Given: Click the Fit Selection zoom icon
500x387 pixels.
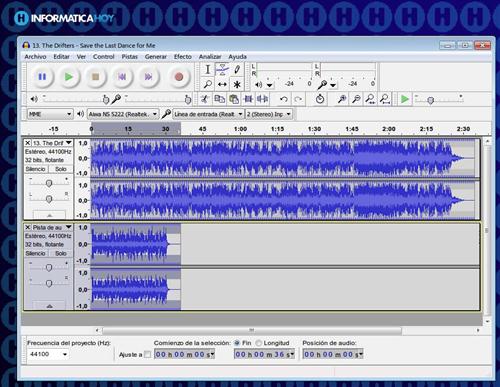Looking at the screenshot, I should pyautogui.click(x=370, y=99).
